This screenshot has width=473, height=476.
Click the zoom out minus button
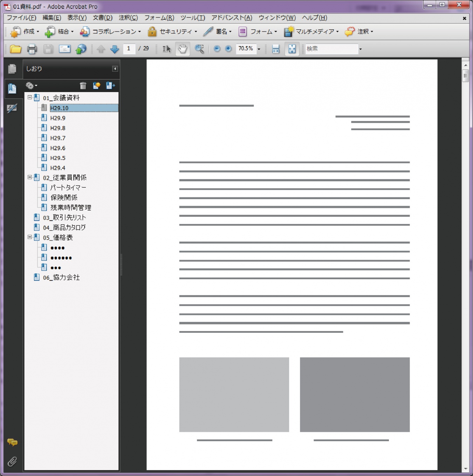pos(217,49)
